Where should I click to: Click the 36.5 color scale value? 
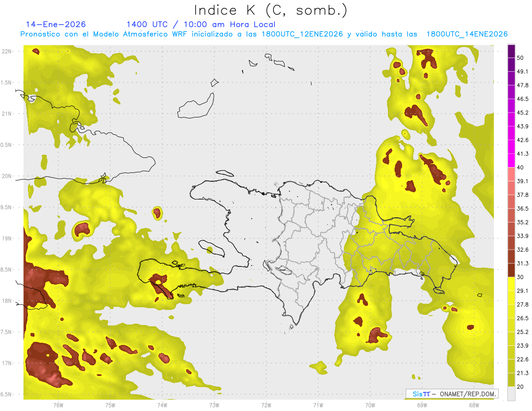click(523, 208)
